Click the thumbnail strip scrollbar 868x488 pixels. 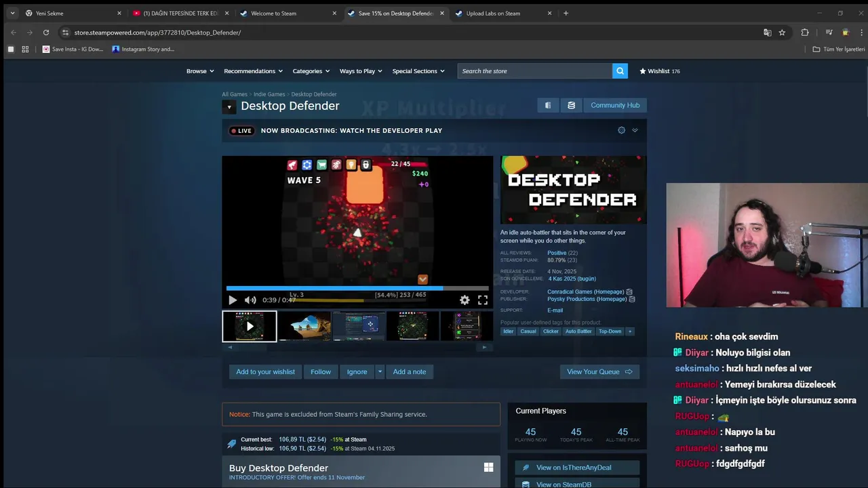tap(357, 347)
